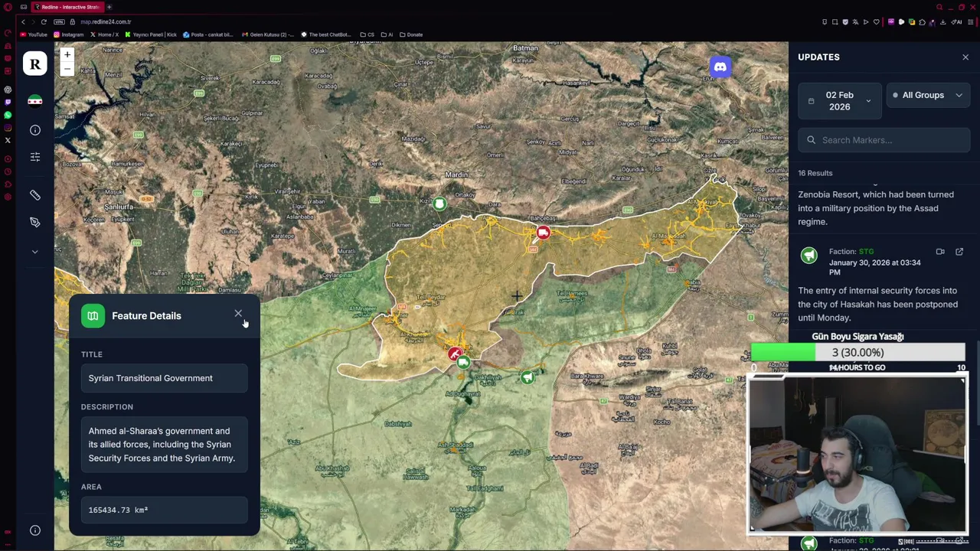The width and height of the screenshot is (980, 551).
Task: Click the red marker near Bahçebaşı
Action: 543,233
